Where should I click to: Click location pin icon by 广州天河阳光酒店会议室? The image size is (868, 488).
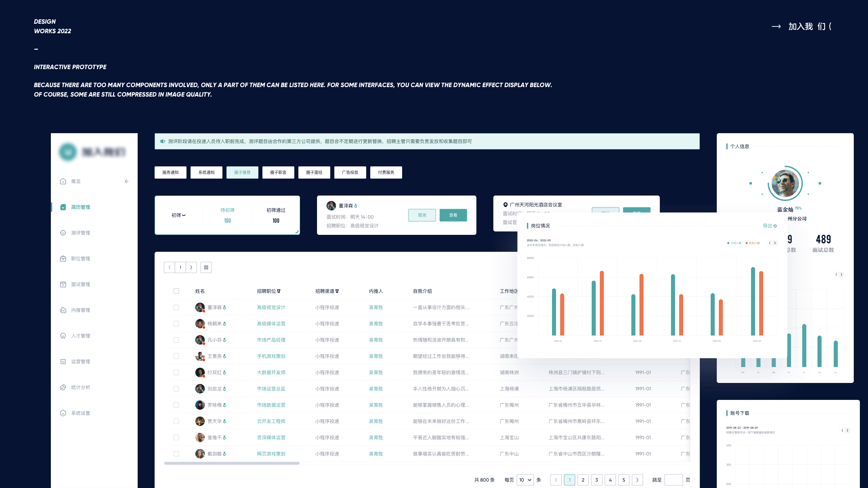(x=505, y=205)
